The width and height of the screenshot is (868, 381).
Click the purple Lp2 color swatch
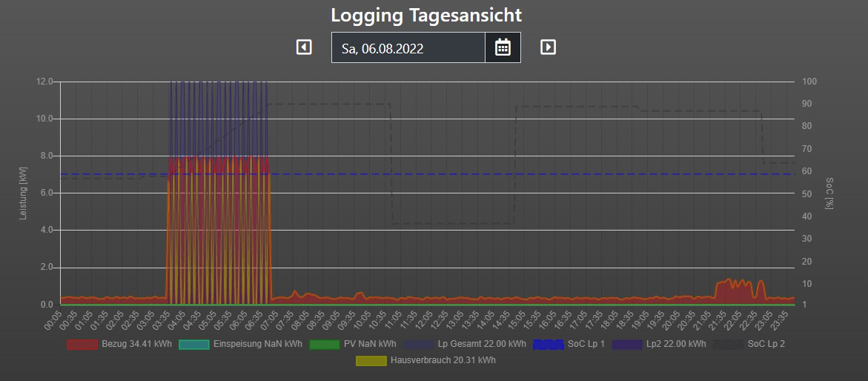point(626,345)
